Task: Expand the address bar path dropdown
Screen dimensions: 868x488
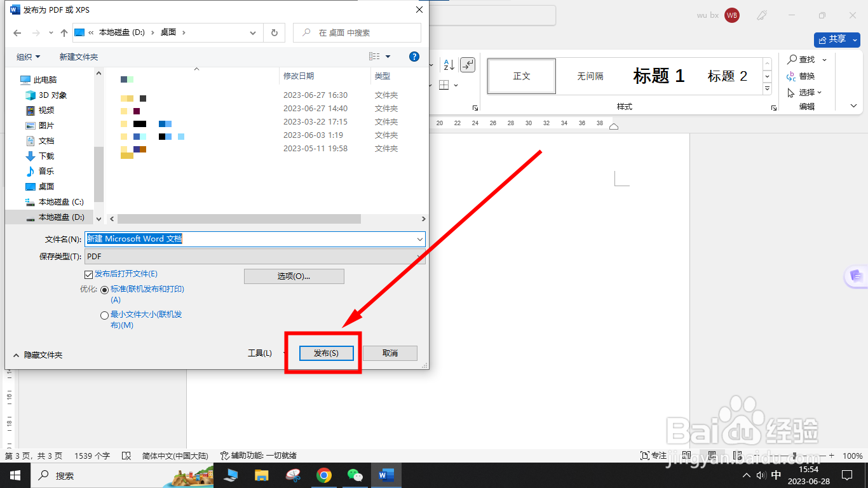Action: click(254, 32)
